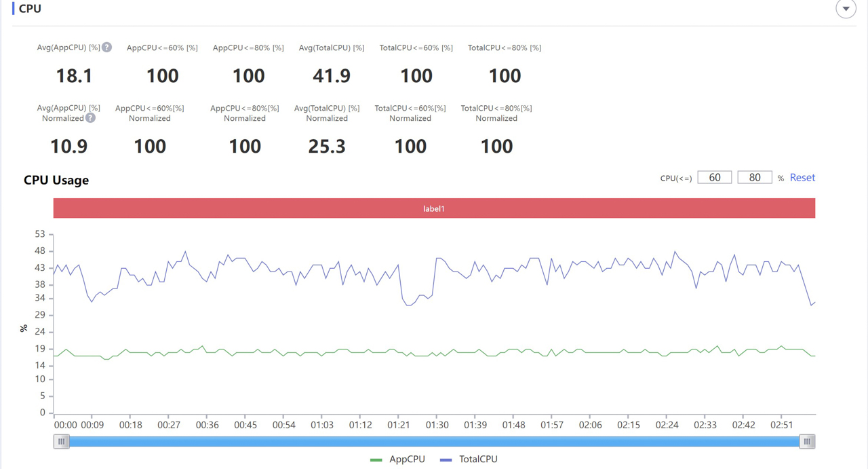Image resolution: width=868 pixels, height=469 pixels.
Task: Select the red label1 bar
Action: pyautogui.click(x=434, y=208)
